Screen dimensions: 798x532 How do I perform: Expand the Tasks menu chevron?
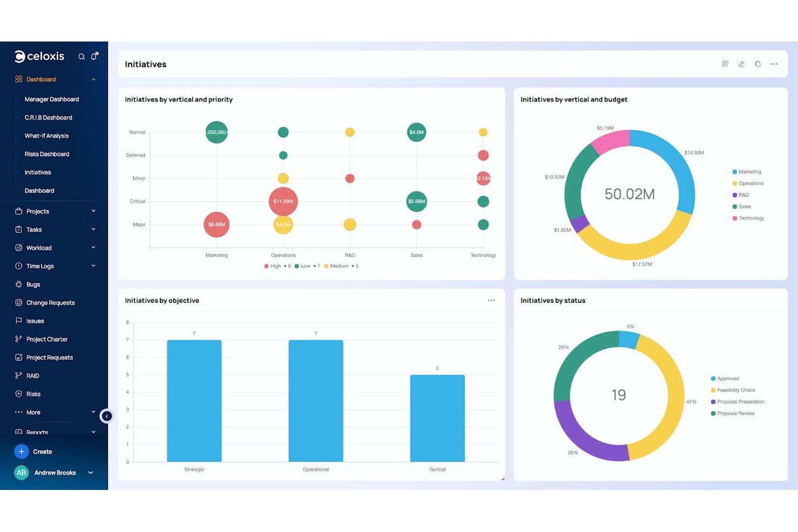(93, 229)
